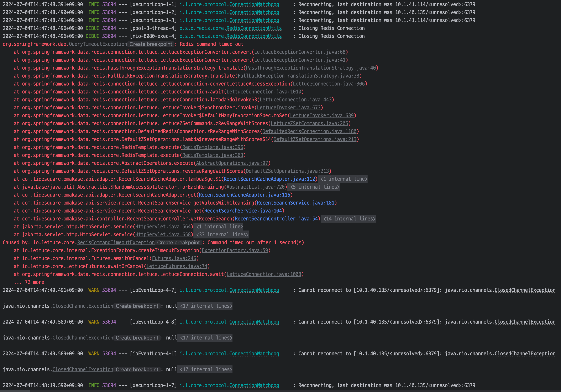
Task: Click RedisConnectionUtils logger in pool-3-thread-4 line
Action: click(254, 28)
